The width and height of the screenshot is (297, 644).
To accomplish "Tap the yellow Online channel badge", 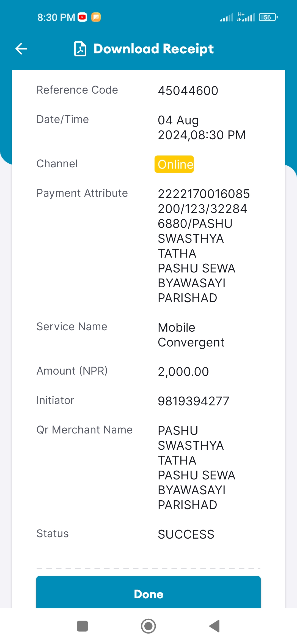I will [x=174, y=164].
